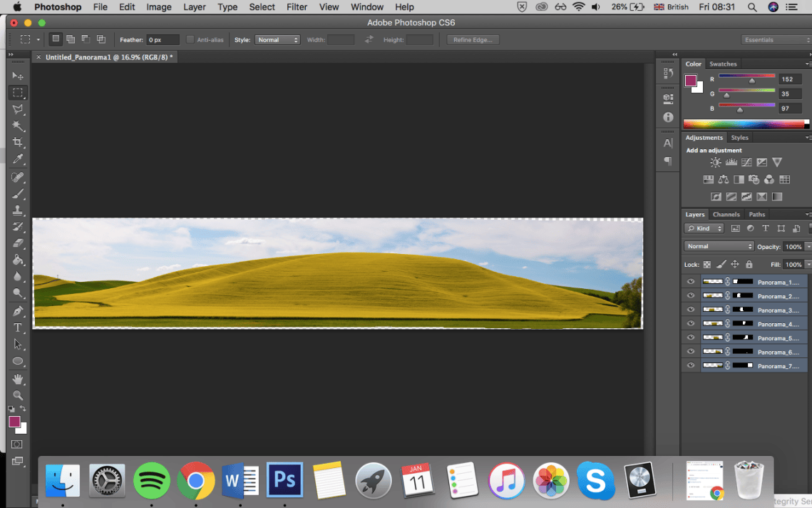
Task: Hide the Panorama_7 layer
Action: coord(690,366)
